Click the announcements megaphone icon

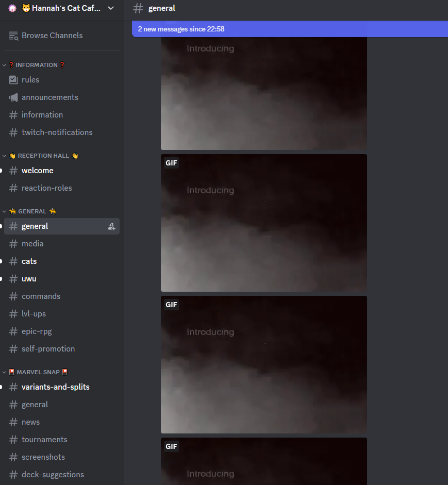[x=13, y=97]
